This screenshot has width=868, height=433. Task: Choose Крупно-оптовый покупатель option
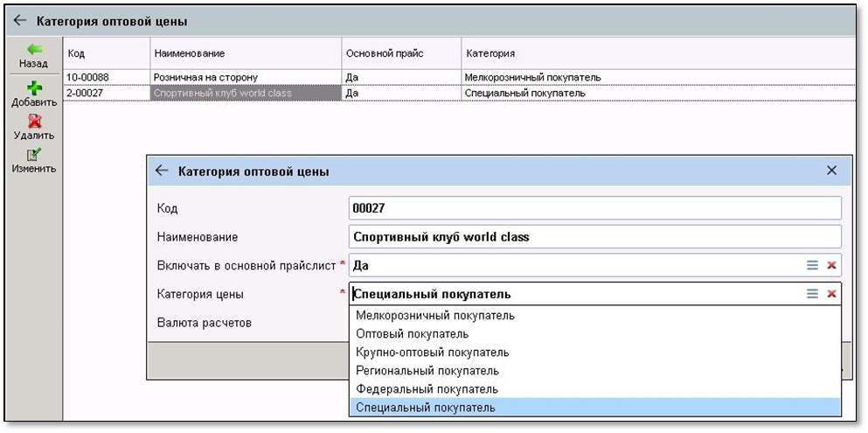click(x=595, y=353)
